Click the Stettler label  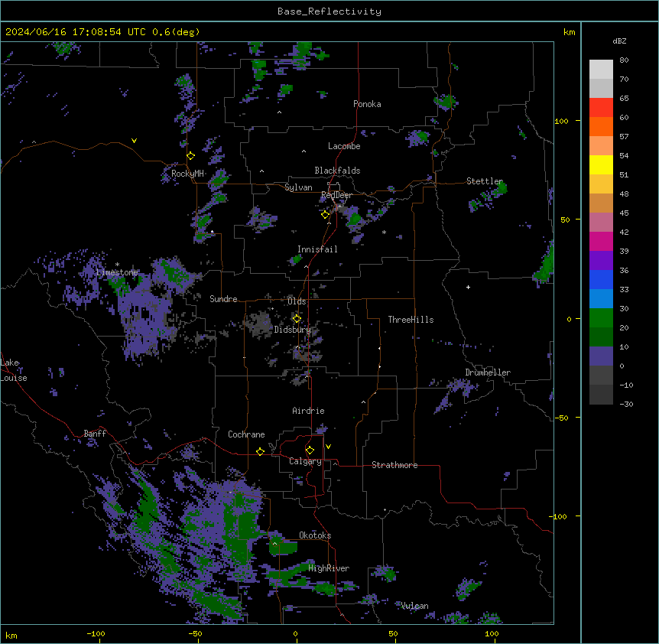click(x=485, y=181)
